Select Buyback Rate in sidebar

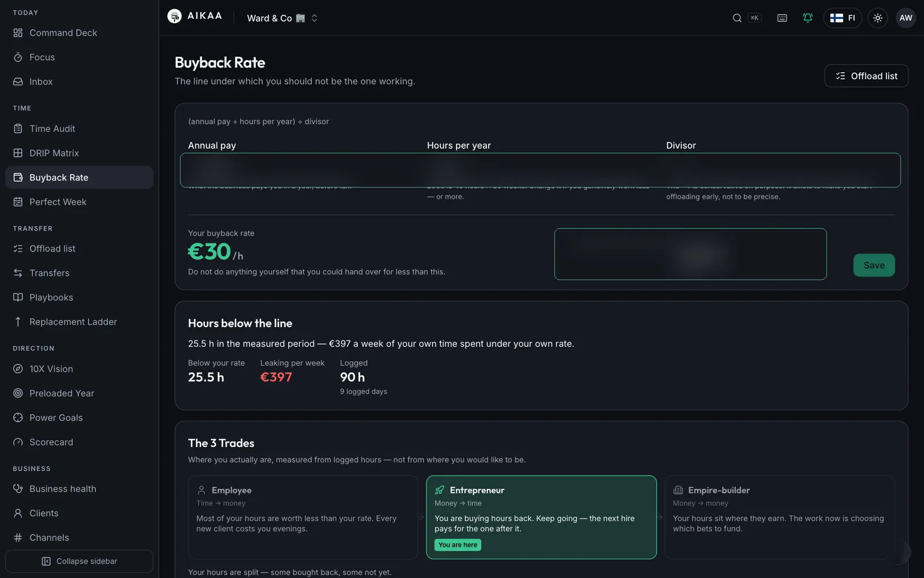click(x=79, y=177)
